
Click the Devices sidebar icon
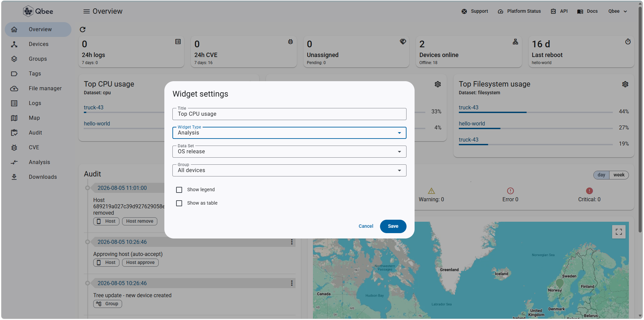click(x=14, y=44)
